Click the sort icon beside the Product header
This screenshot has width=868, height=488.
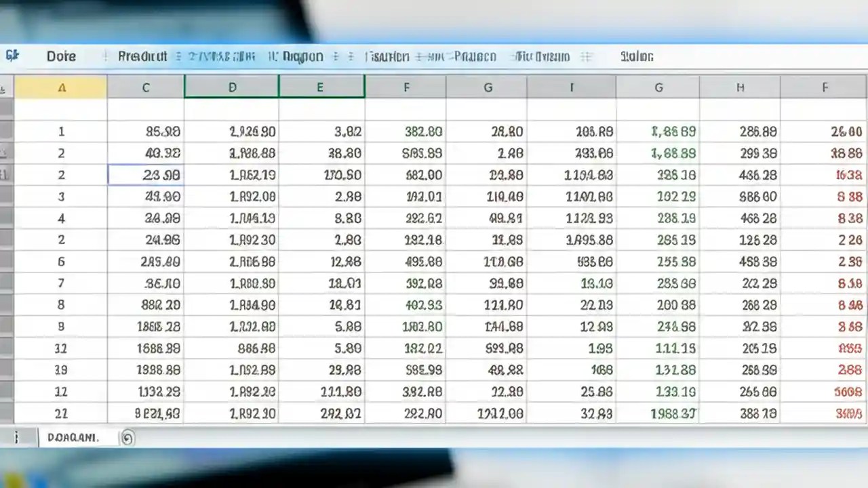[178, 56]
